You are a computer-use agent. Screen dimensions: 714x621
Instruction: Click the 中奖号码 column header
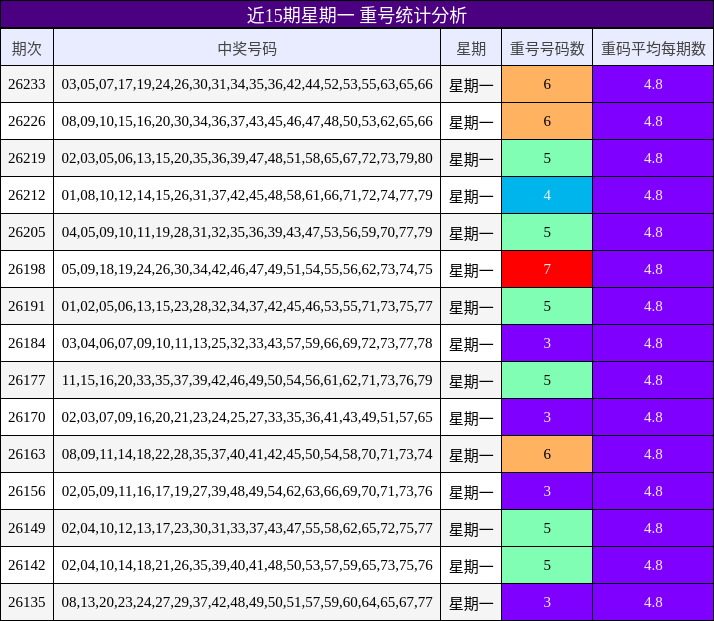pos(247,48)
